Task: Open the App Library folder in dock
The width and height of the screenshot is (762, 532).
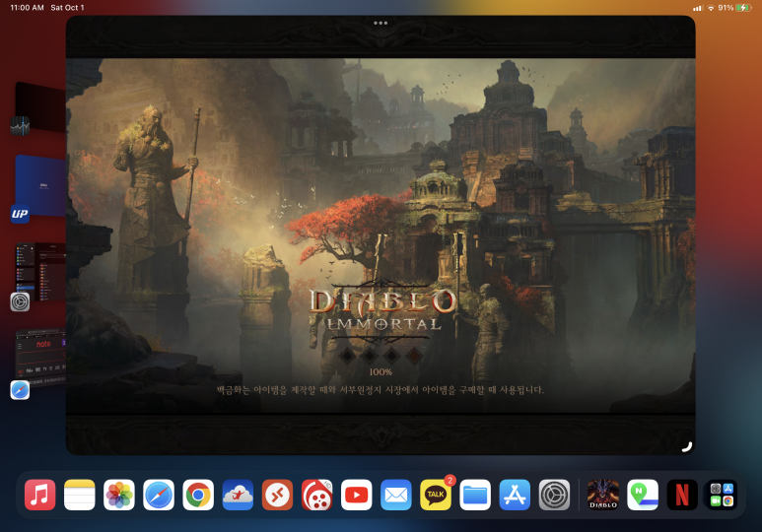Action: click(722, 495)
